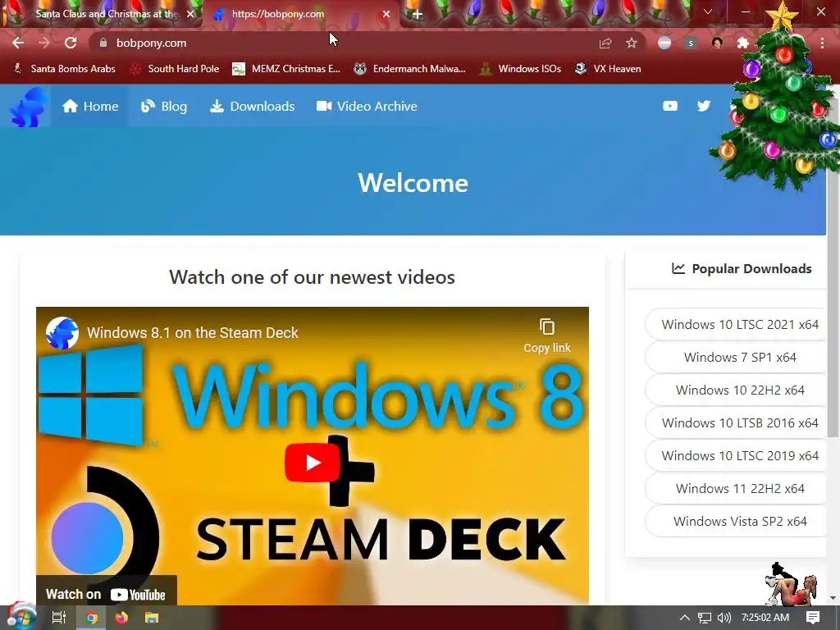Show hidden tray icons chevron
The height and width of the screenshot is (630, 840).
coord(684,618)
